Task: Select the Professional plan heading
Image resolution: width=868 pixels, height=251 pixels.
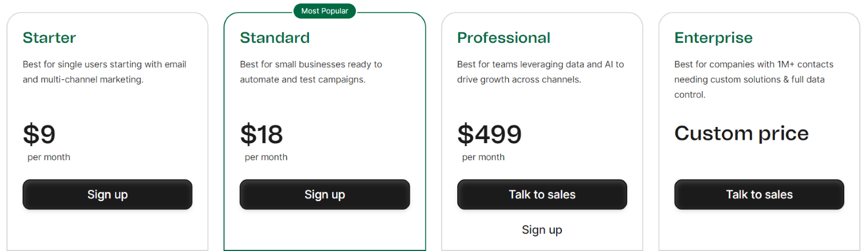Action: [x=503, y=38]
